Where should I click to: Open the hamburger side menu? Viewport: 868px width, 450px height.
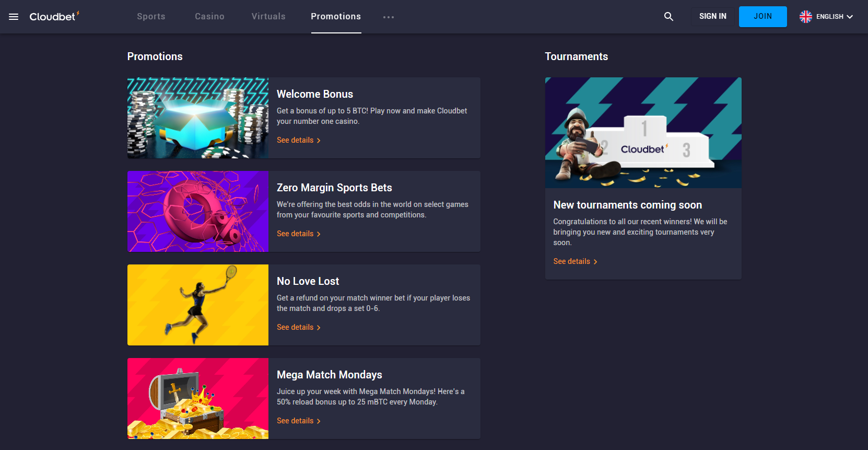click(x=14, y=17)
